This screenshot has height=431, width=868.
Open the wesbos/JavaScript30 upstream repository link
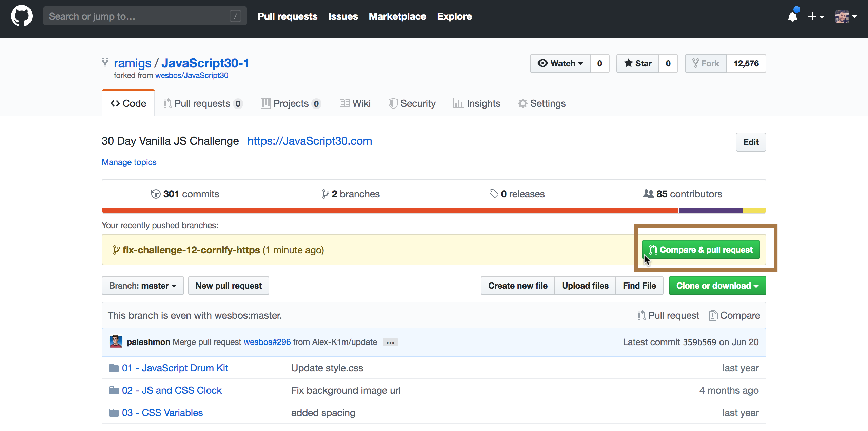coord(192,75)
